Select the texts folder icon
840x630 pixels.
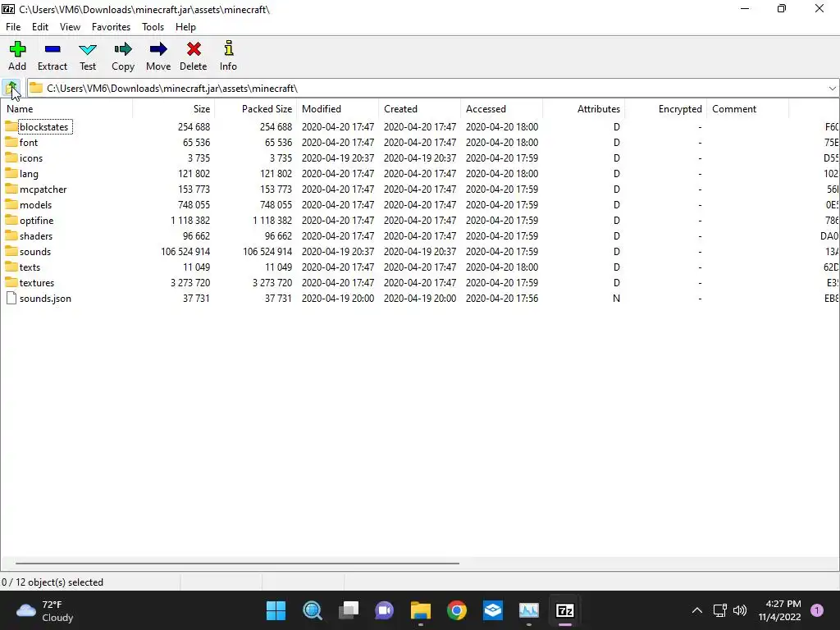(x=11, y=267)
